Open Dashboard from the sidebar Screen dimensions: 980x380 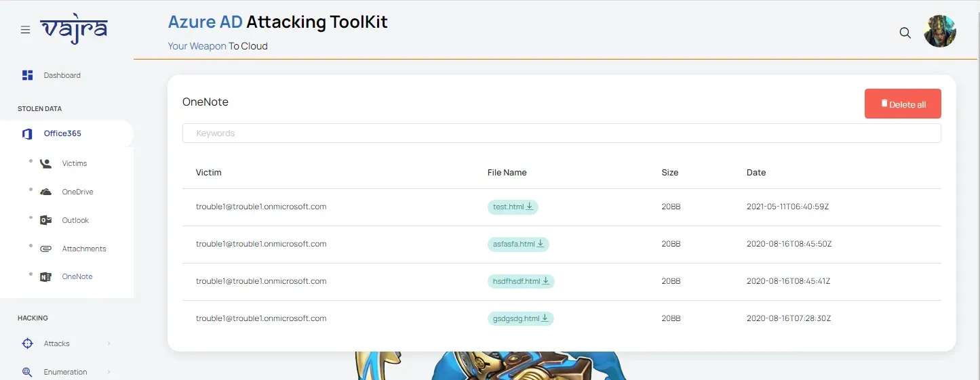62,75
